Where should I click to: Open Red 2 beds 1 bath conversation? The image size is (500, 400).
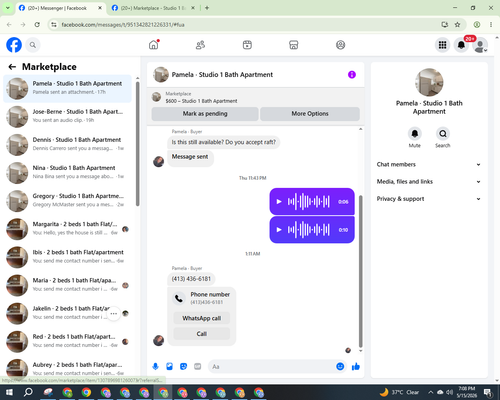[x=67, y=341]
